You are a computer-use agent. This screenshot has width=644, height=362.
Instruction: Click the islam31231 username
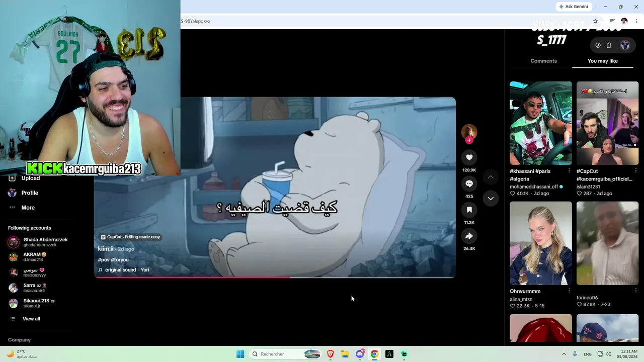pos(588,187)
